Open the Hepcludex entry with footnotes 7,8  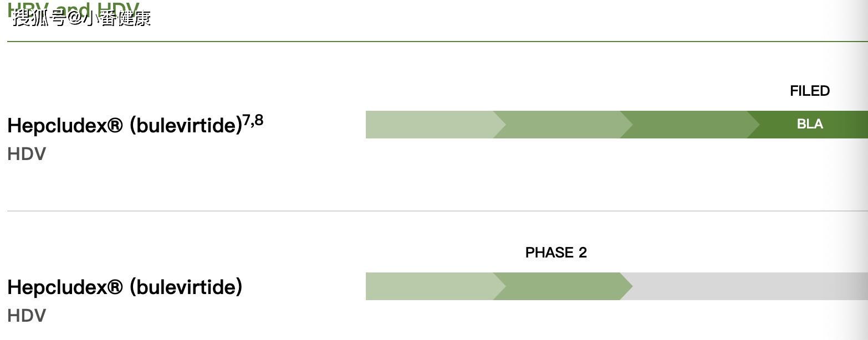tap(125, 126)
